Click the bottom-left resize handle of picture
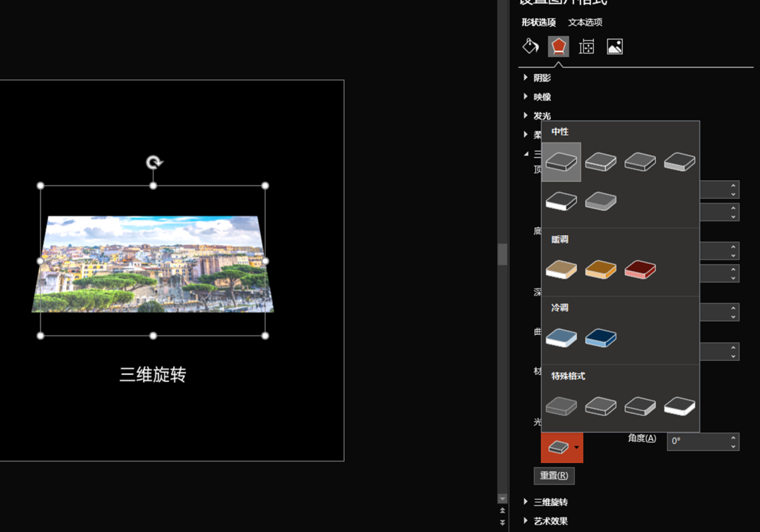Screen dimensions: 760x532 point(41,336)
